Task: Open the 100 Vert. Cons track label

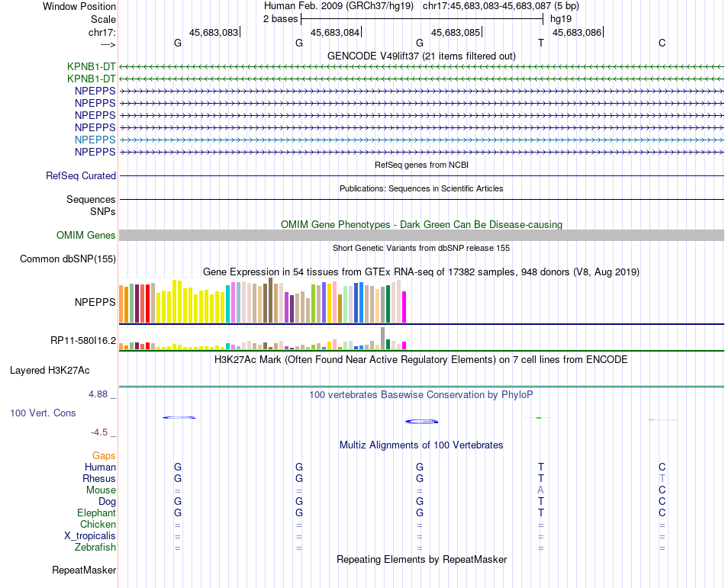Action: click(43, 413)
